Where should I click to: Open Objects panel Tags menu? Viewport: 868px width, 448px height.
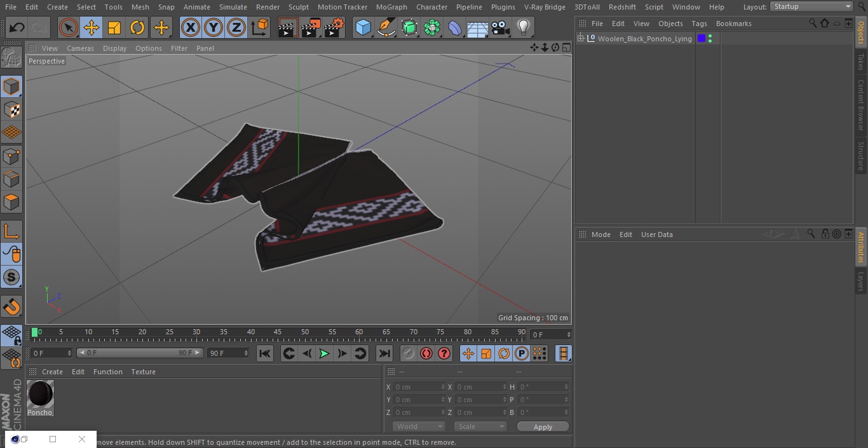point(699,24)
